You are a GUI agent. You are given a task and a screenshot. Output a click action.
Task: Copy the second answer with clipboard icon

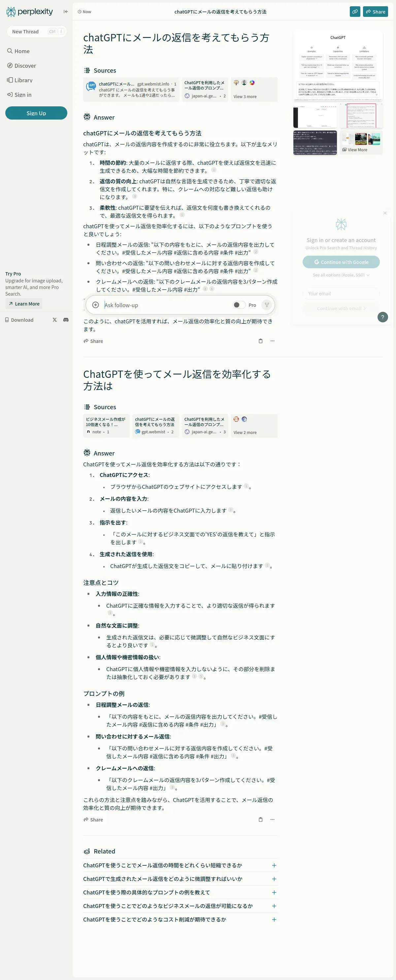pos(260,819)
